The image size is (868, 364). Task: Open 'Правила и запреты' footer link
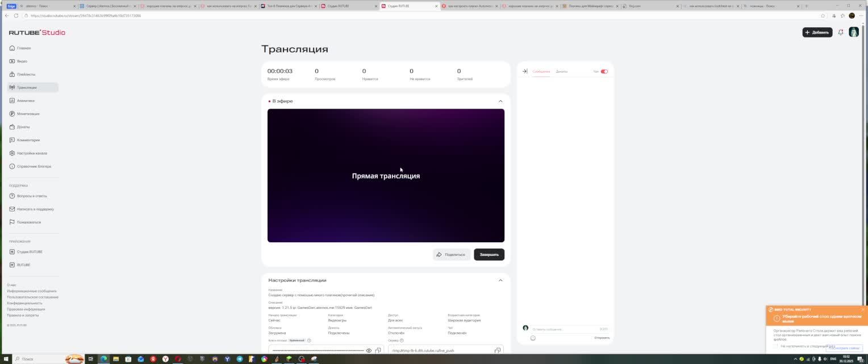coord(23,315)
